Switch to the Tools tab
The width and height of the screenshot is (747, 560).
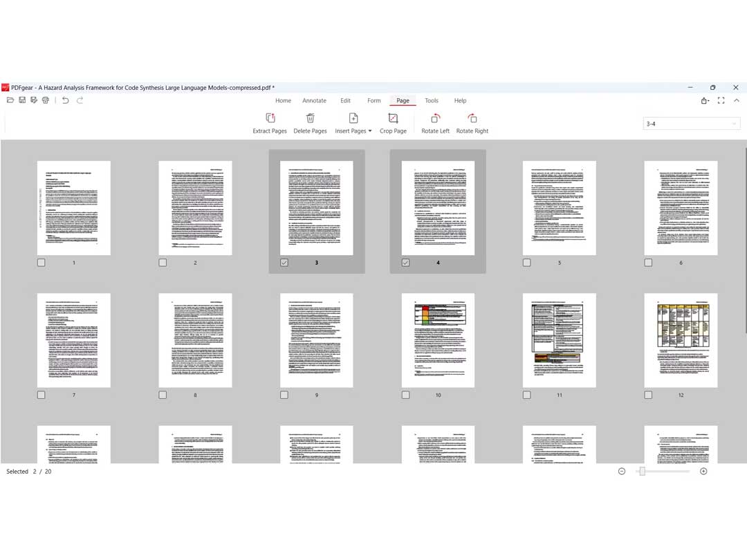click(432, 100)
